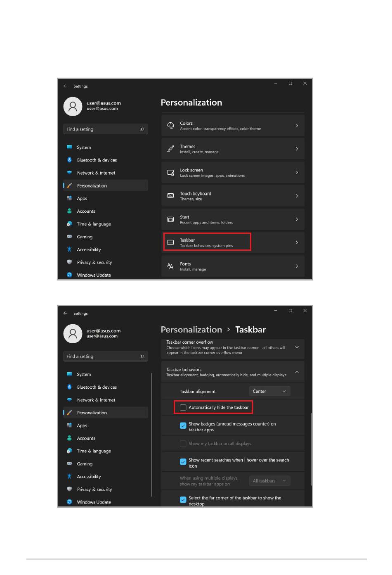Click the Colors palette icon
The height and width of the screenshot is (575, 392).
point(170,126)
